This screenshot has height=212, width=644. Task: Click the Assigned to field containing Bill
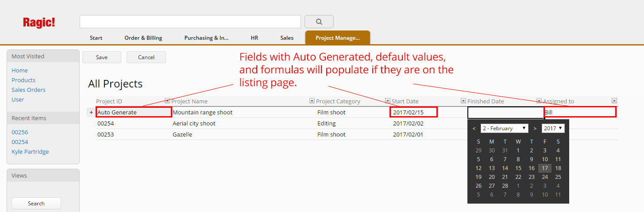(580, 112)
